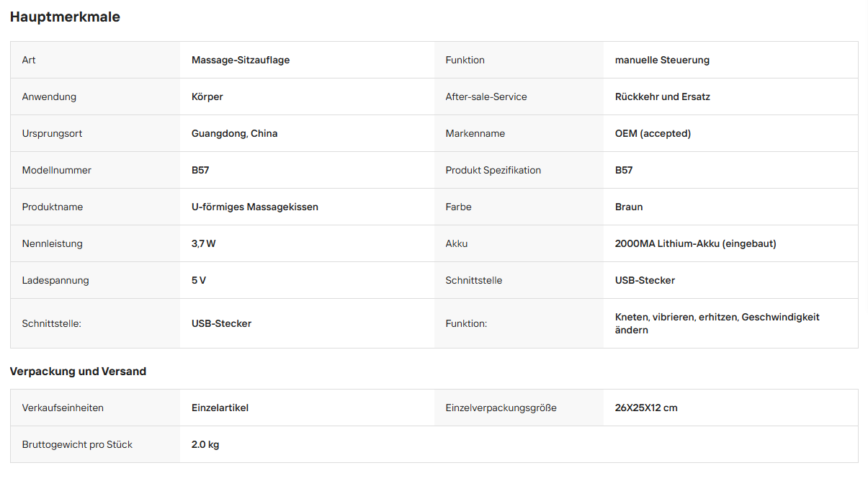The image size is (868, 481).
Task: Select the Einzelverpackungsgröße label
Action: coord(501,408)
